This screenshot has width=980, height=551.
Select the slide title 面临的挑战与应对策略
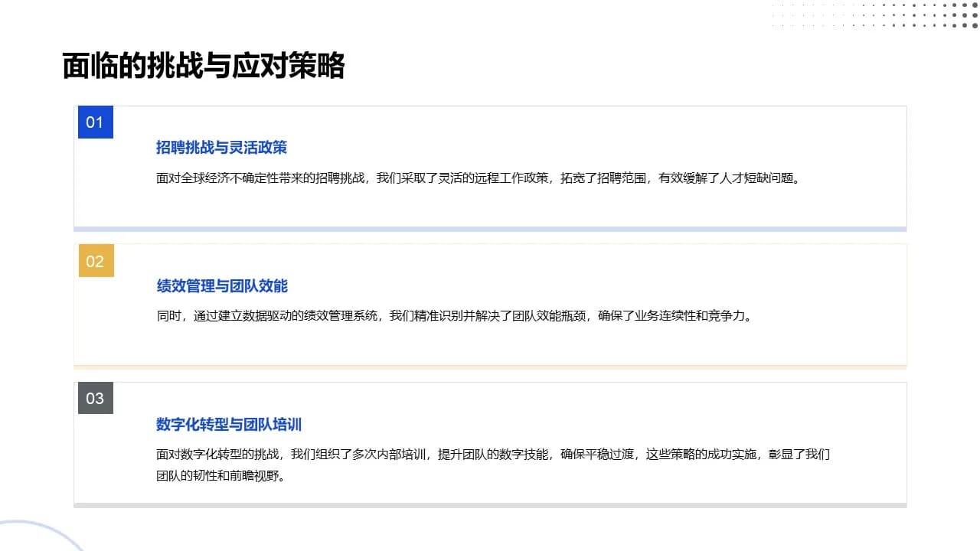(204, 67)
